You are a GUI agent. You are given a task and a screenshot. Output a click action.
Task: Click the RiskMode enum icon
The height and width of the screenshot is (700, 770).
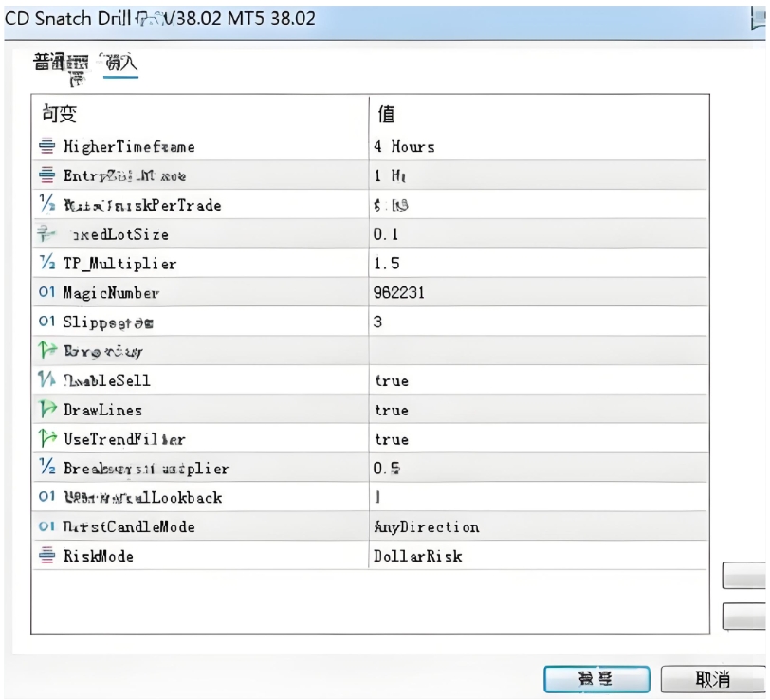(47, 557)
